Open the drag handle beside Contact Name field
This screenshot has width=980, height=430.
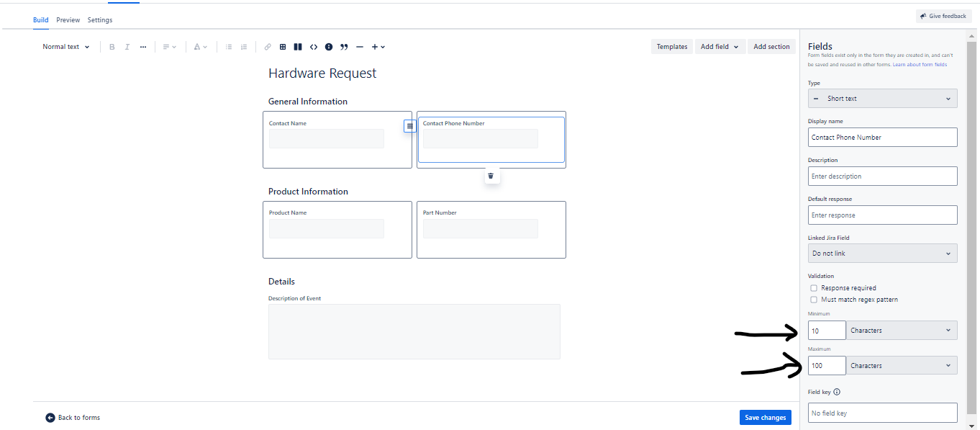pyautogui.click(x=409, y=125)
